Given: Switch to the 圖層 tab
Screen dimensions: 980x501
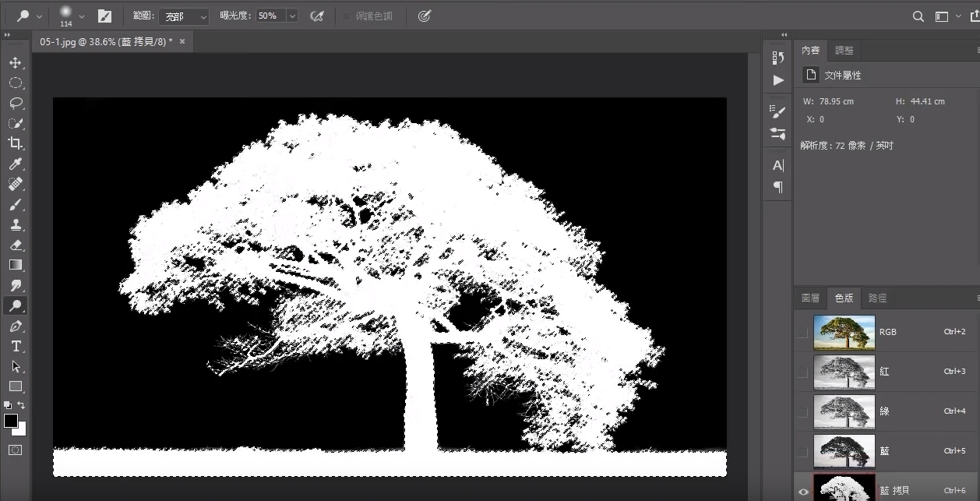Looking at the screenshot, I should pos(810,297).
